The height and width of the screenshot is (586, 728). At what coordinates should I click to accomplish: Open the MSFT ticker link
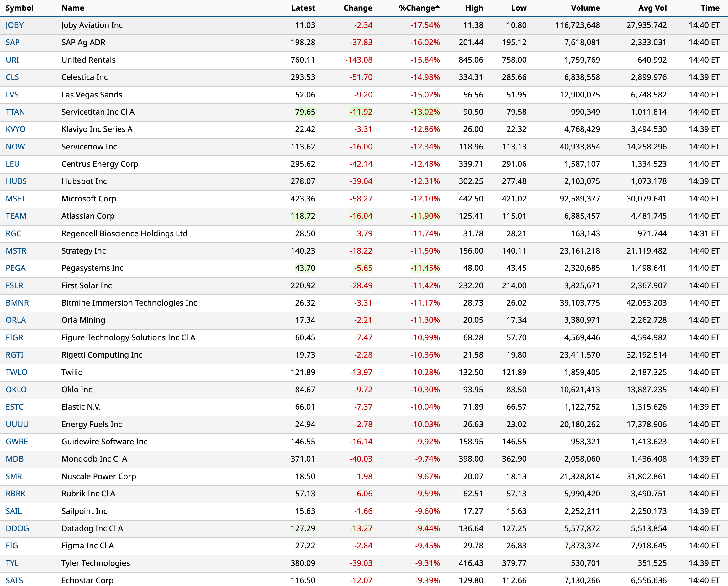(x=16, y=199)
